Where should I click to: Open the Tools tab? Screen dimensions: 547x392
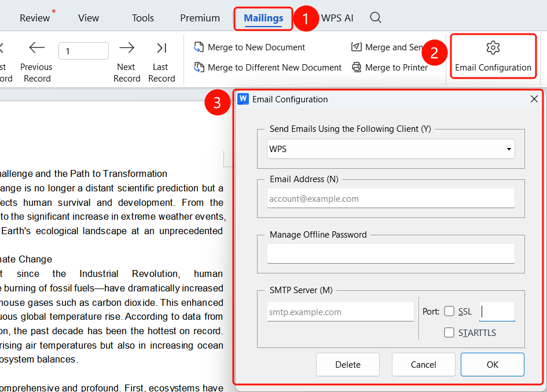[x=142, y=18]
